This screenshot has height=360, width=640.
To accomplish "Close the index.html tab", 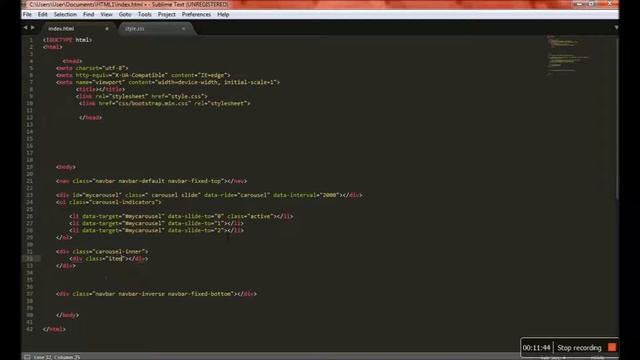I will (x=107, y=29).
